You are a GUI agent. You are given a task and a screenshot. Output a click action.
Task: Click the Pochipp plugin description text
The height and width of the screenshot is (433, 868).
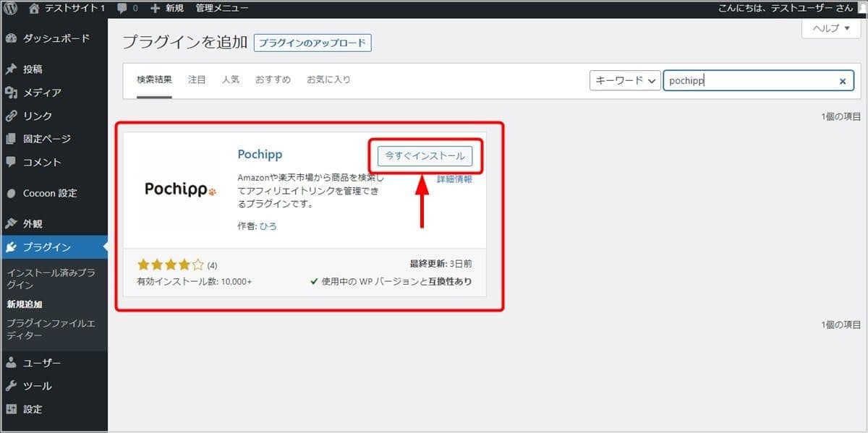coord(312,191)
